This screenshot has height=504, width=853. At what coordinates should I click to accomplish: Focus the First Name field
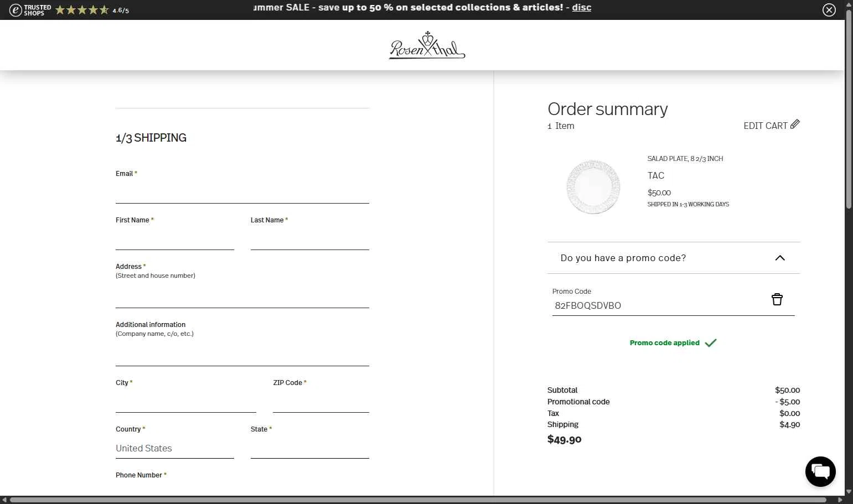[175, 238]
